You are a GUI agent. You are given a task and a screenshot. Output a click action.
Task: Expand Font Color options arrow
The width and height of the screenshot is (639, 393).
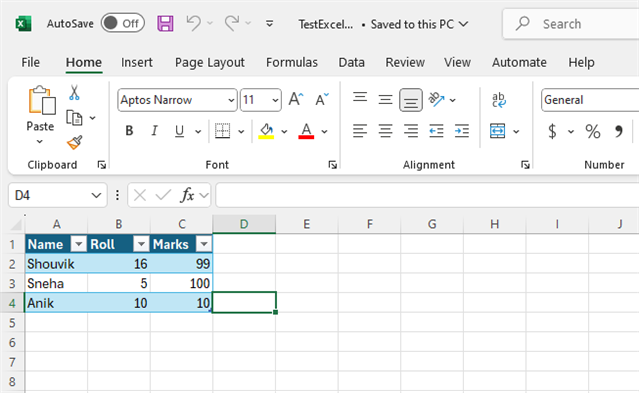324,131
